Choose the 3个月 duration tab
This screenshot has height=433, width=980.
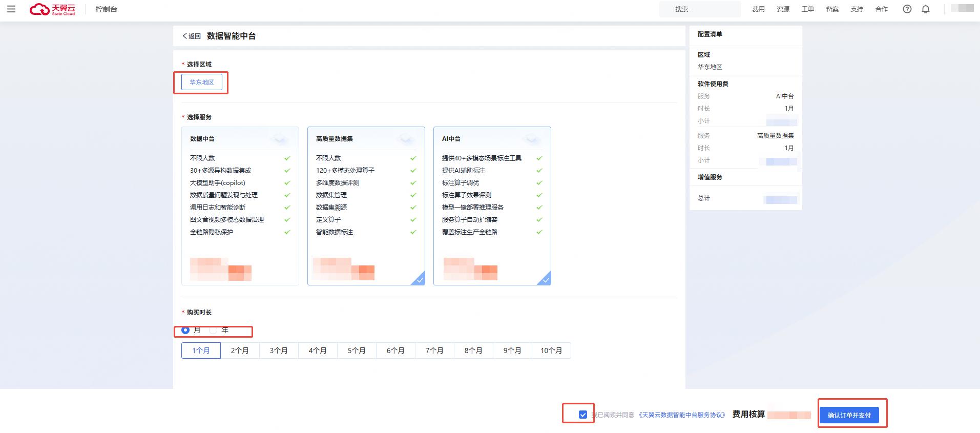tap(279, 350)
